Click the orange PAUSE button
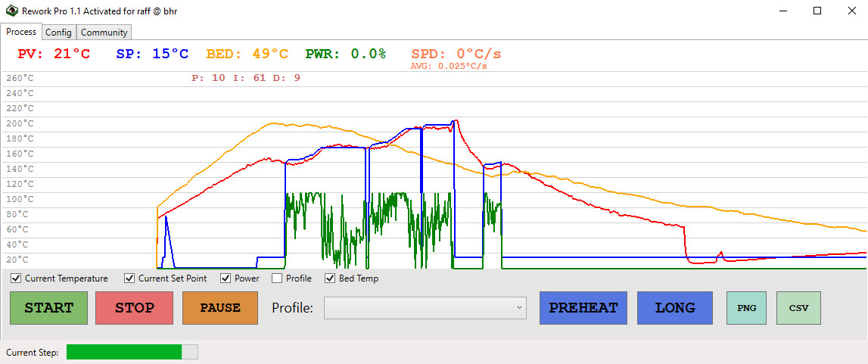This screenshot has width=868, height=364. tap(220, 308)
